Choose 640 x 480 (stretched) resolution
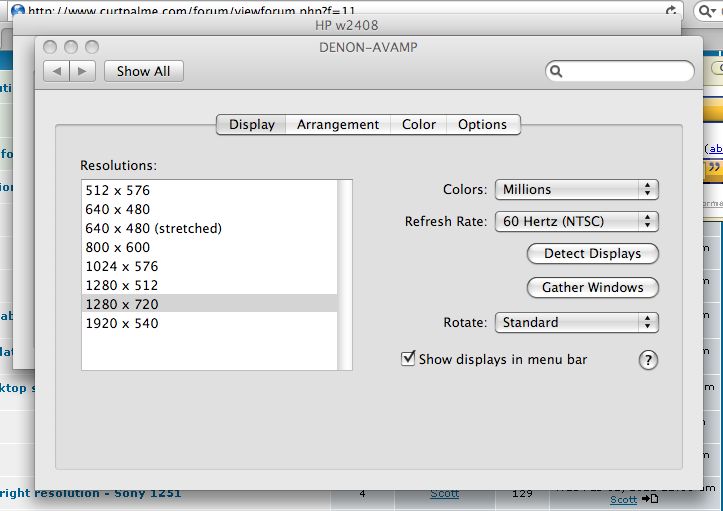 point(209,228)
